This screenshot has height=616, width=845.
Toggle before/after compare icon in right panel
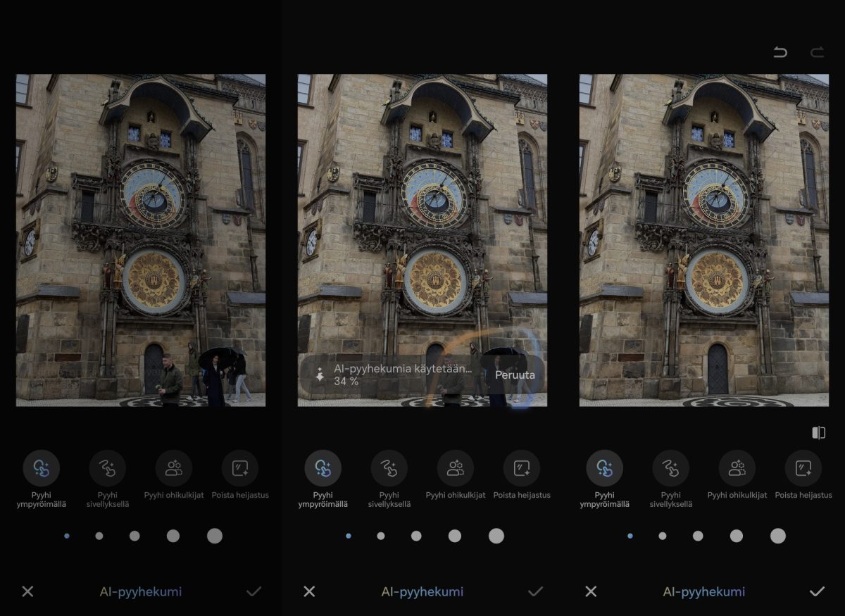[818, 433]
